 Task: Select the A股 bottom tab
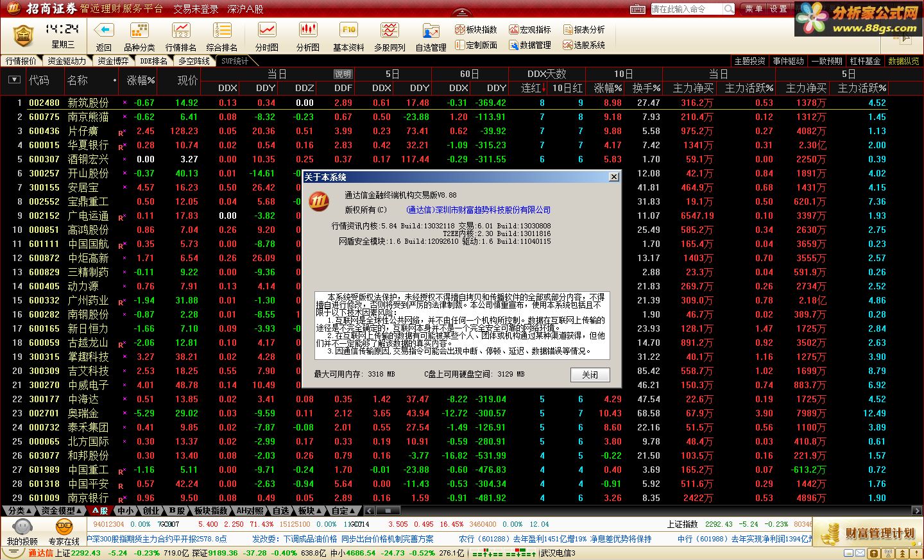tap(99, 511)
